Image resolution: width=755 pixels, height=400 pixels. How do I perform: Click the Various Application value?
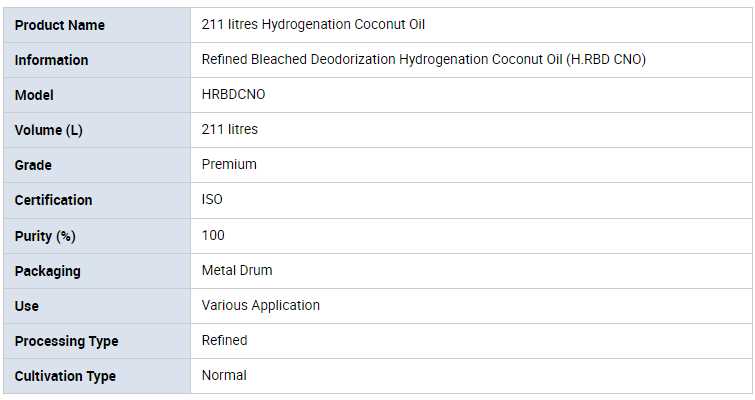click(x=261, y=305)
